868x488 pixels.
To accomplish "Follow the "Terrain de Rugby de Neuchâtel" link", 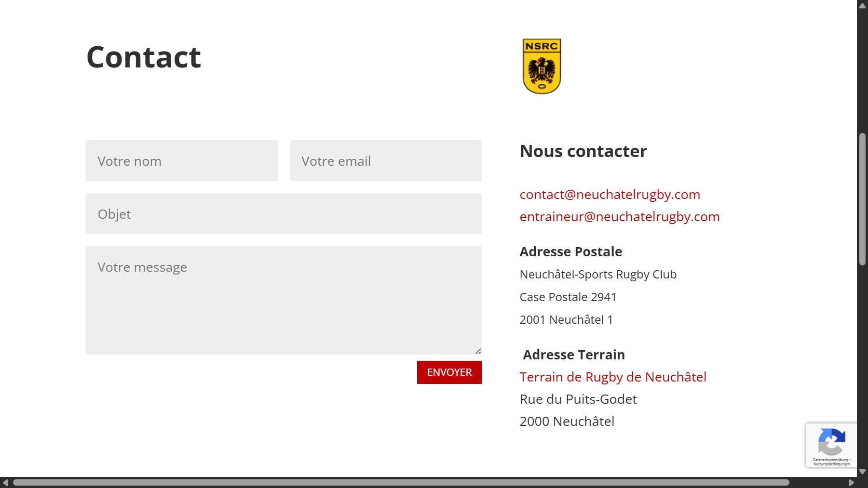I will [x=612, y=377].
